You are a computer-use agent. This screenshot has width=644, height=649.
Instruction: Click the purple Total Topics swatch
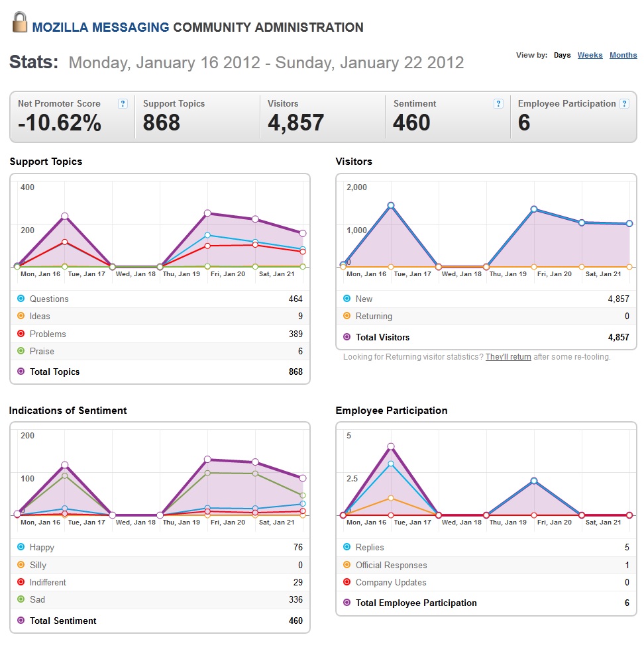pyautogui.click(x=21, y=372)
